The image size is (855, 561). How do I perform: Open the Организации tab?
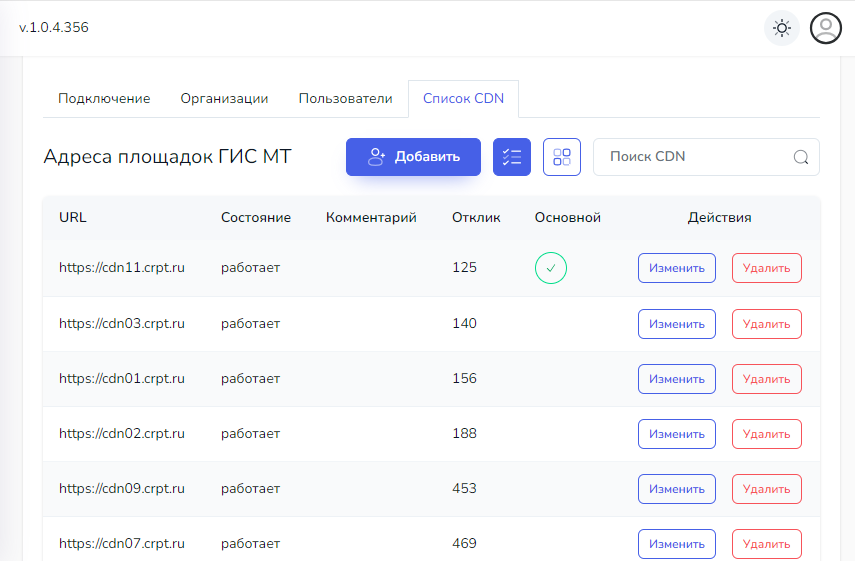click(x=224, y=99)
